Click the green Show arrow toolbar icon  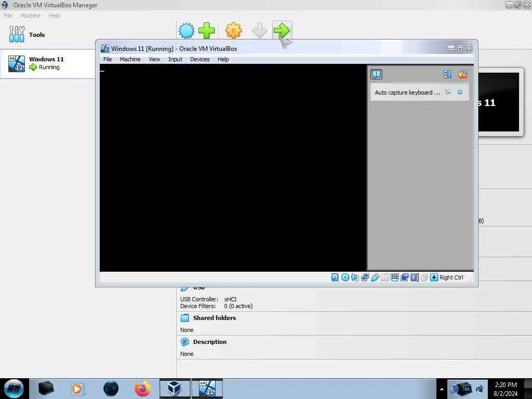(x=282, y=31)
